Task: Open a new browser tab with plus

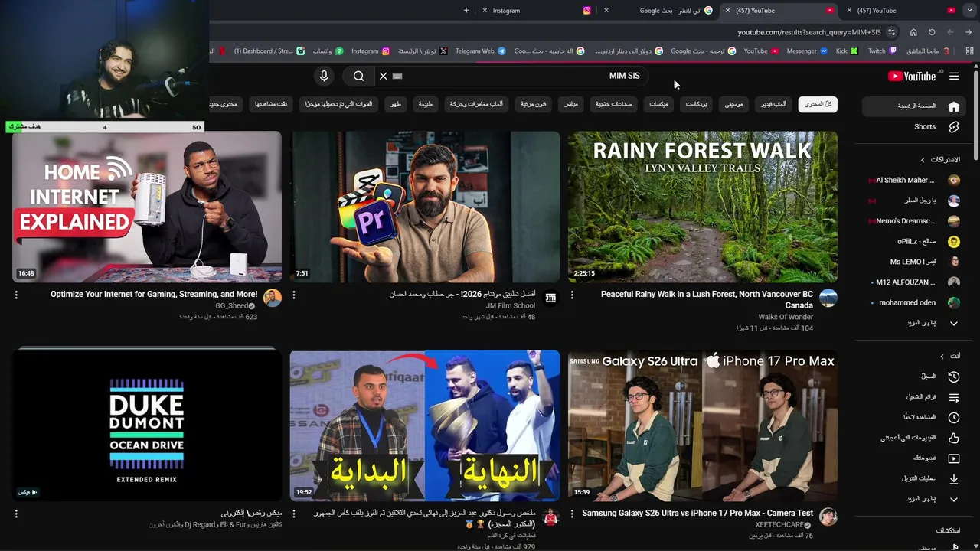Action: (466, 11)
